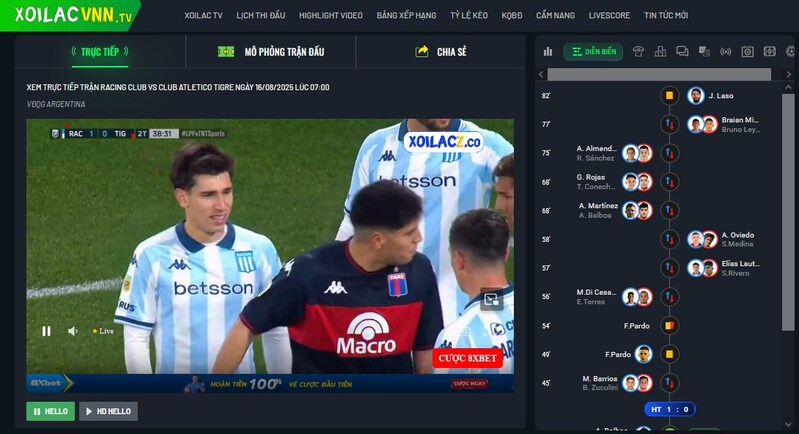799x434 pixels.
Task: Click M. Barrios player name
Action: coord(600,378)
